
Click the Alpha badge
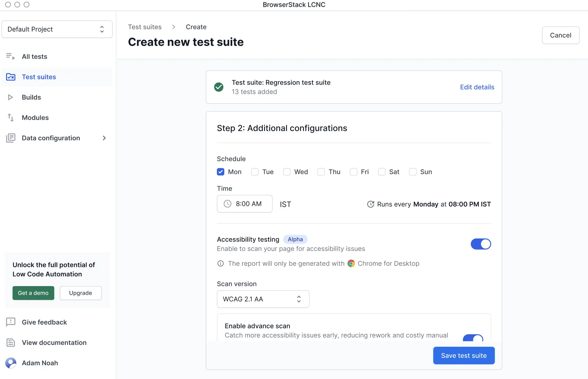tap(295, 239)
